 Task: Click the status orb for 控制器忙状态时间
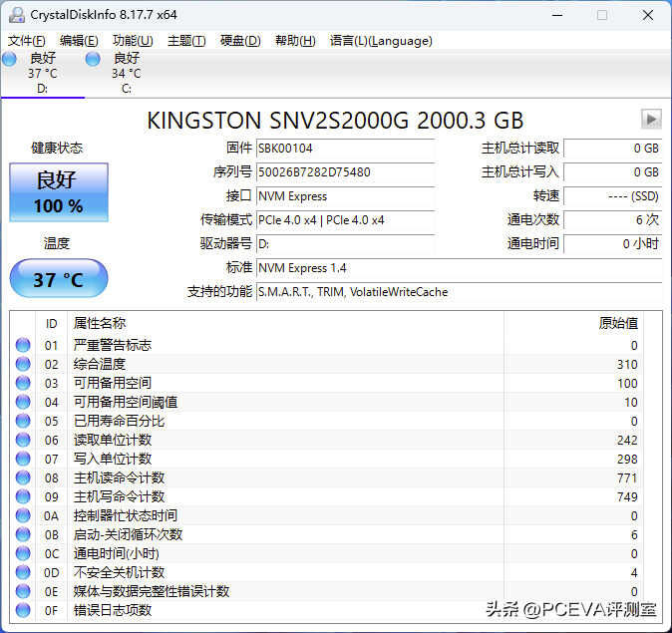pyautogui.click(x=23, y=515)
